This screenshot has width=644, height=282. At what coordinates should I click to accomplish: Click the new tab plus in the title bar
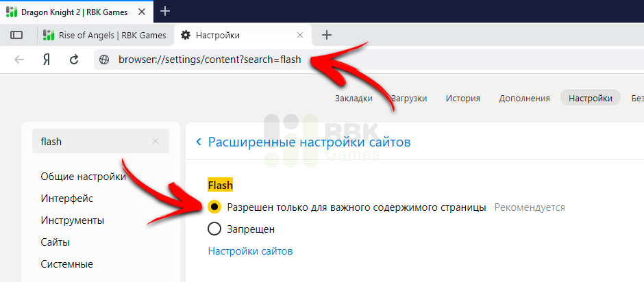pyautogui.click(x=164, y=11)
